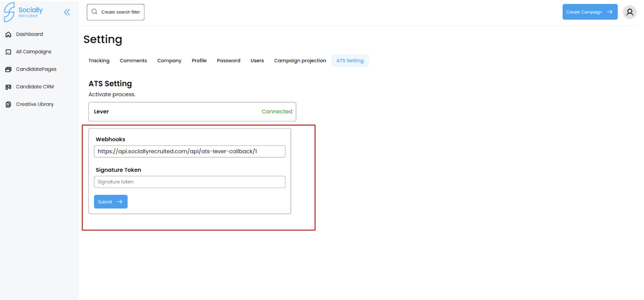Collapse the sidebar with the double-chevron icon

click(x=67, y=12)
